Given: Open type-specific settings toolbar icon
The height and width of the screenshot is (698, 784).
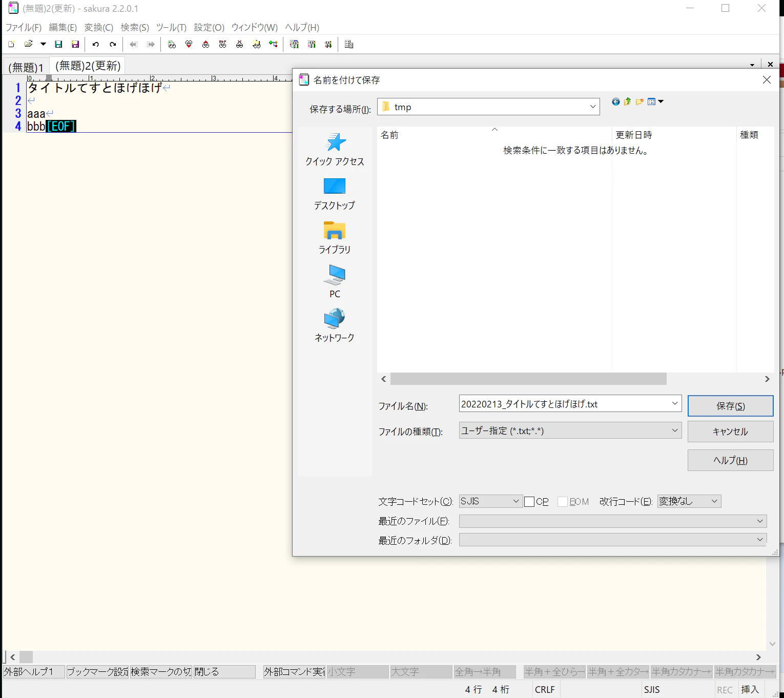Looking at the screenshot, I should tap(294, 45).
